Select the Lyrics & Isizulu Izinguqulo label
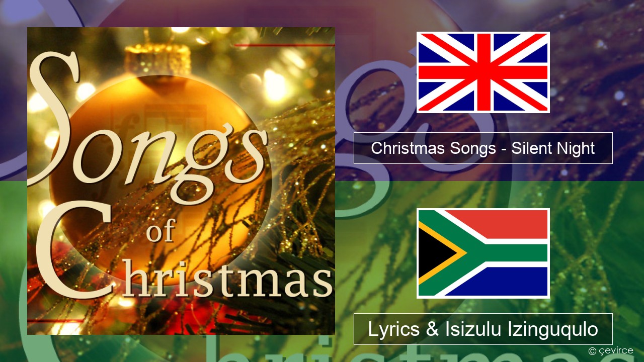The width and height of the screenshot is (644, 362). point(483,329)
